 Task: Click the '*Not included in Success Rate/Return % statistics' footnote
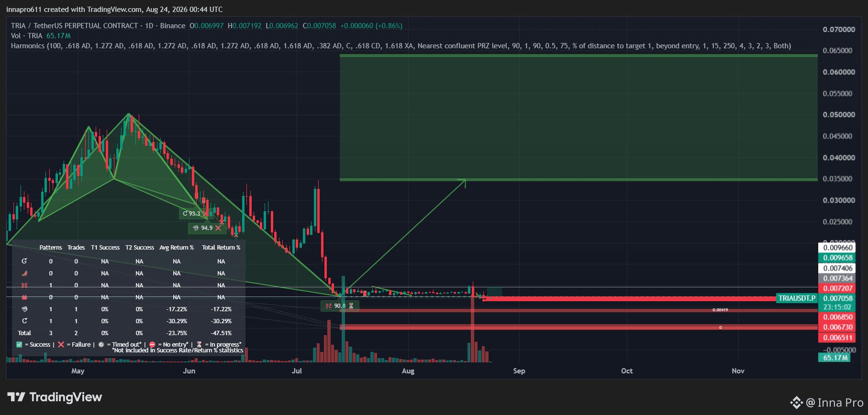[x=178, y=350]
